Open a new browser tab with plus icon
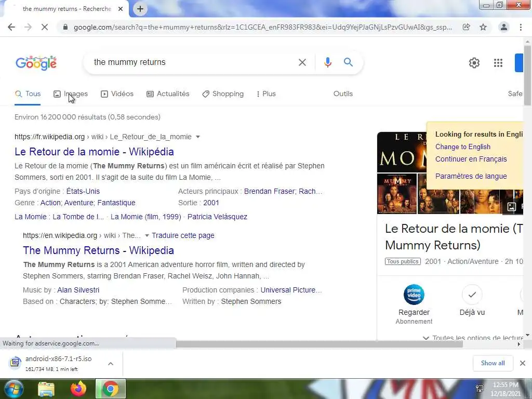Screen dimensions: 532x399 pos(140,9)
